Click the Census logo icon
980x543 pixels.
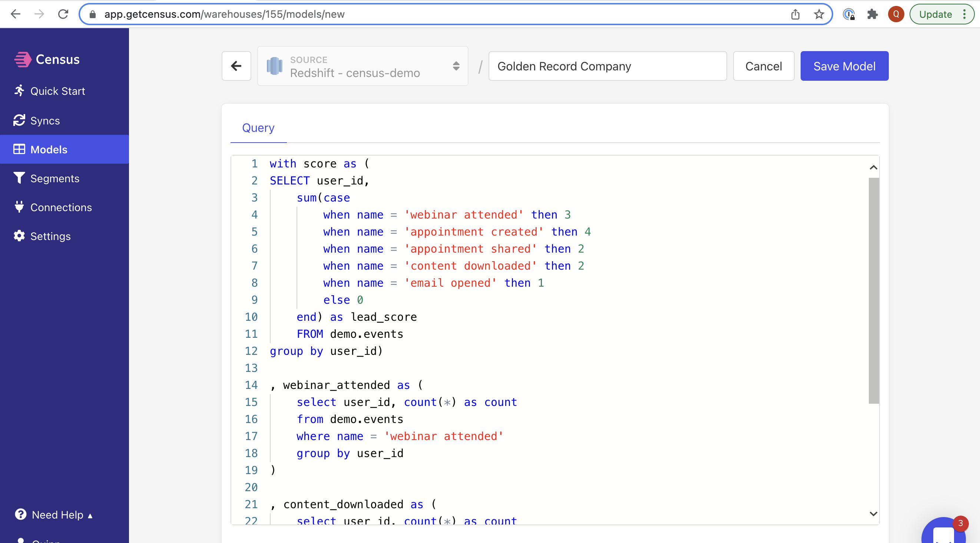[x=23, y=59]
